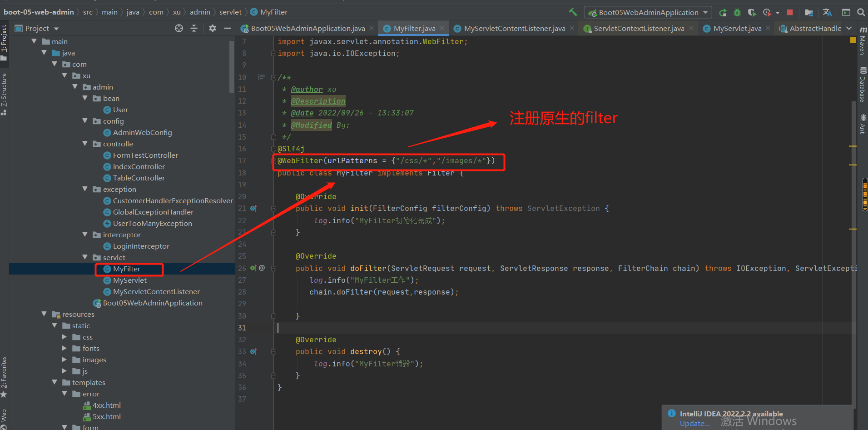868x430 pixels.
Task: Click the servlet breadcrumb in navigation bar
Action: (230, 12)
